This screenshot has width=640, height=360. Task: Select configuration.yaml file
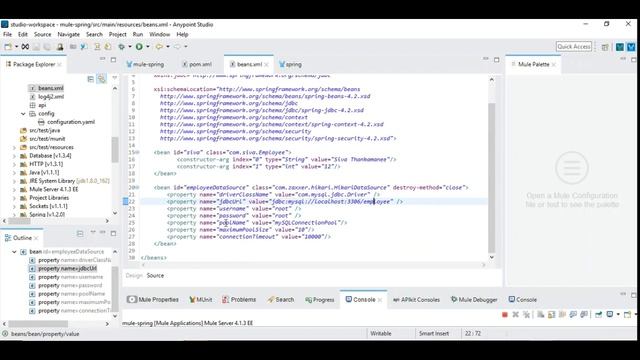click(66, 122)
